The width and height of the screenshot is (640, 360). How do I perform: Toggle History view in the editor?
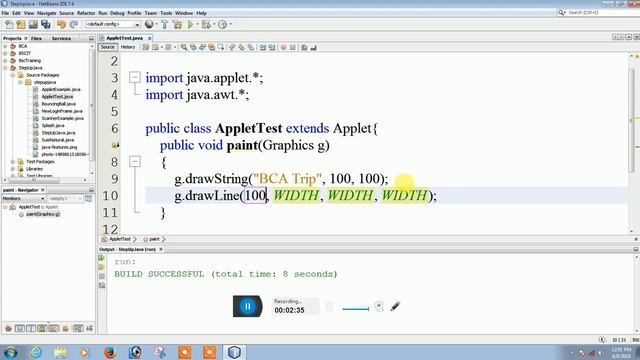point(128,47)
